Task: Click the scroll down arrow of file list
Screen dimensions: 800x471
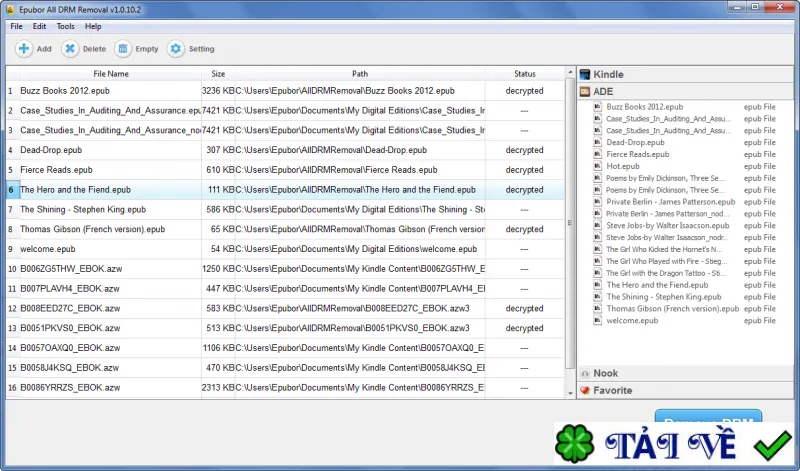Action: [x=570, y=393]
